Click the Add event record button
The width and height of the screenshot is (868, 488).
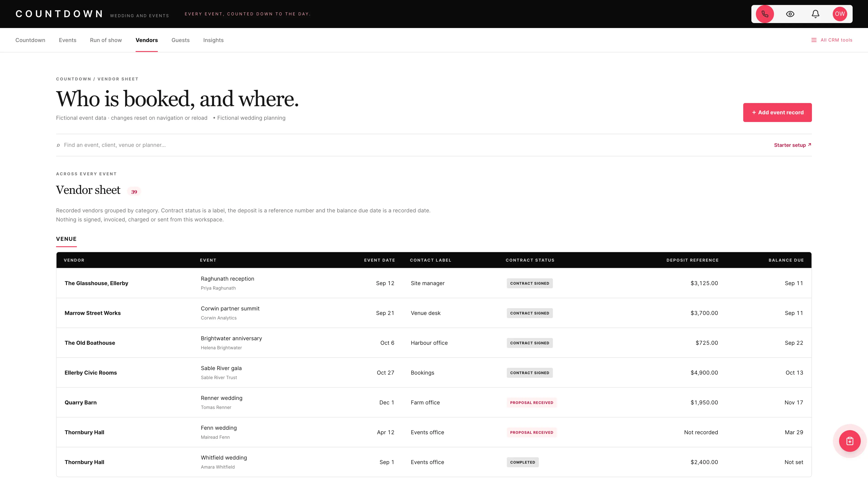(x=777, y=113)
